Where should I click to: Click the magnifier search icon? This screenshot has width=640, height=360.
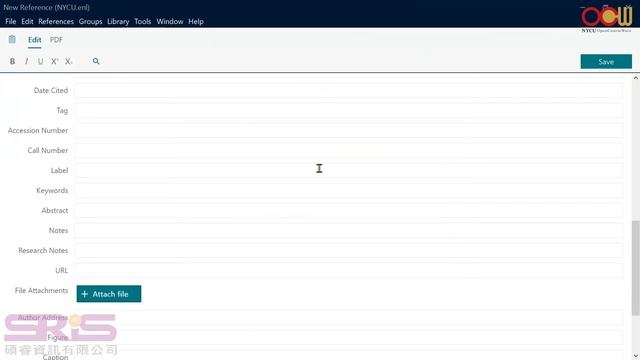(96, 61)
